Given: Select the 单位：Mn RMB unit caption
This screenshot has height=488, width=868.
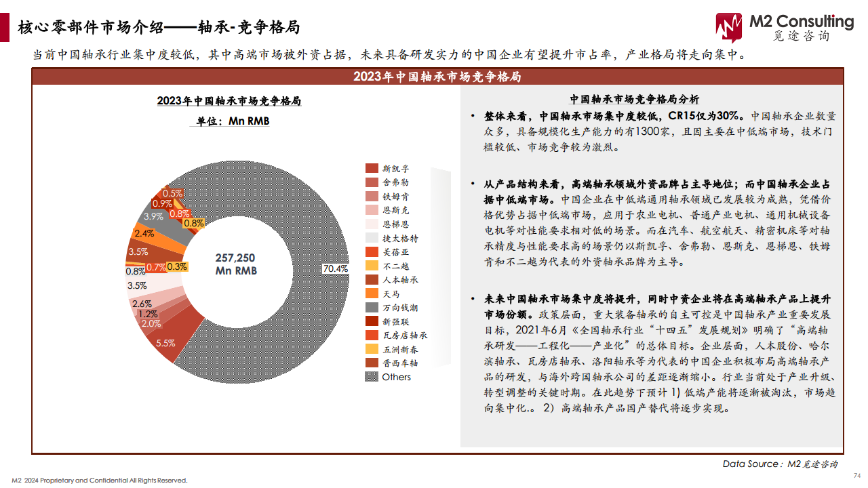Looking at the screenshot, I should click(229, 122).
